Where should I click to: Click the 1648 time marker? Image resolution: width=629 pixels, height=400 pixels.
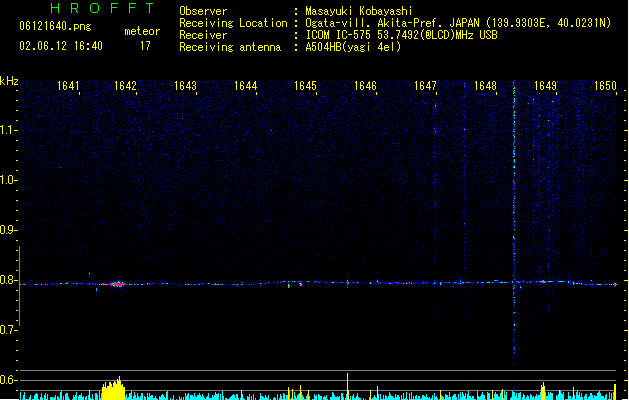(485, 86)
